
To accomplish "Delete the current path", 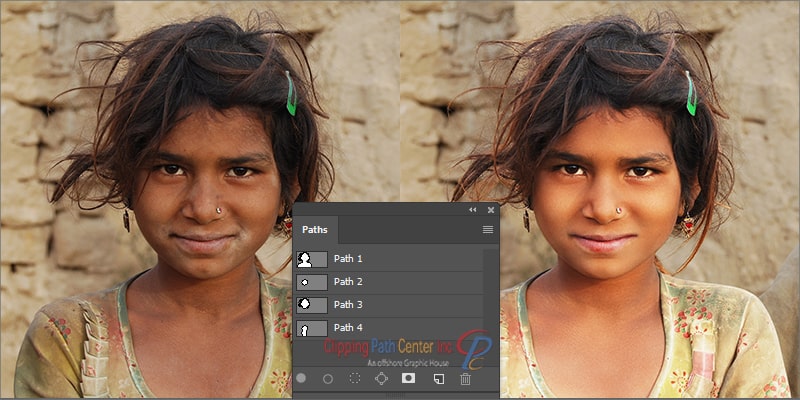I will tap(465, 379).
